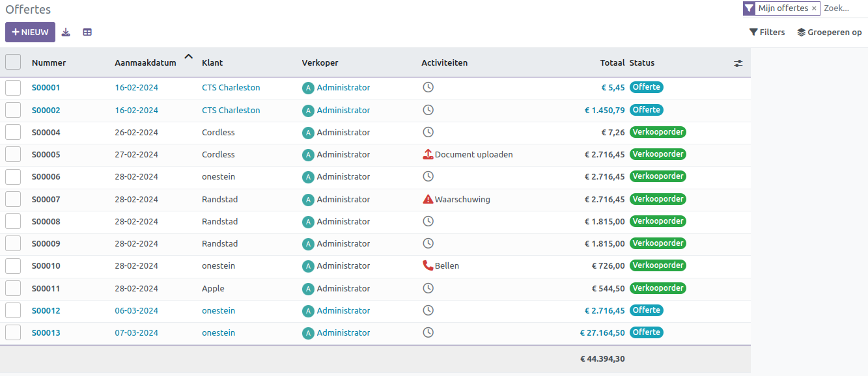Viewport: 868px width, 376px height.
Task: Click in the Zoek search field
Action: [843, 8]
